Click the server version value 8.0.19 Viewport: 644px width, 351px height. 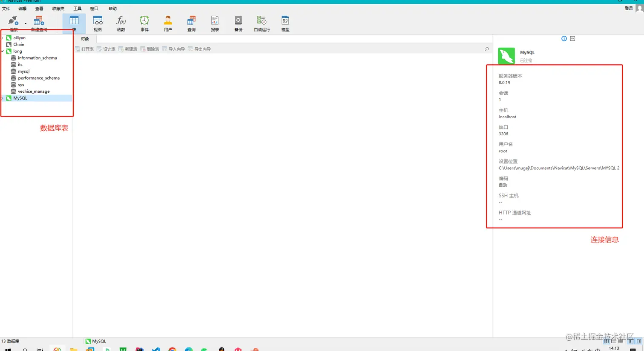click(504, 83)
